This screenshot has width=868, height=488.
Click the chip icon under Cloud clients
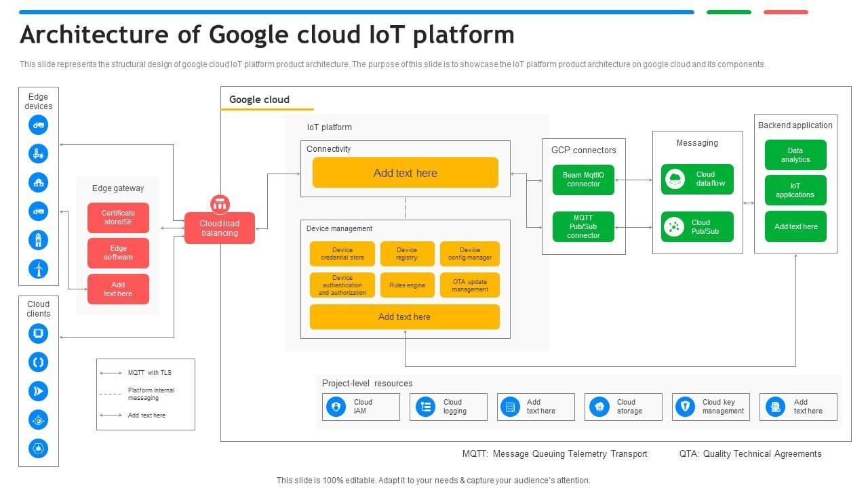click(39, 333)
